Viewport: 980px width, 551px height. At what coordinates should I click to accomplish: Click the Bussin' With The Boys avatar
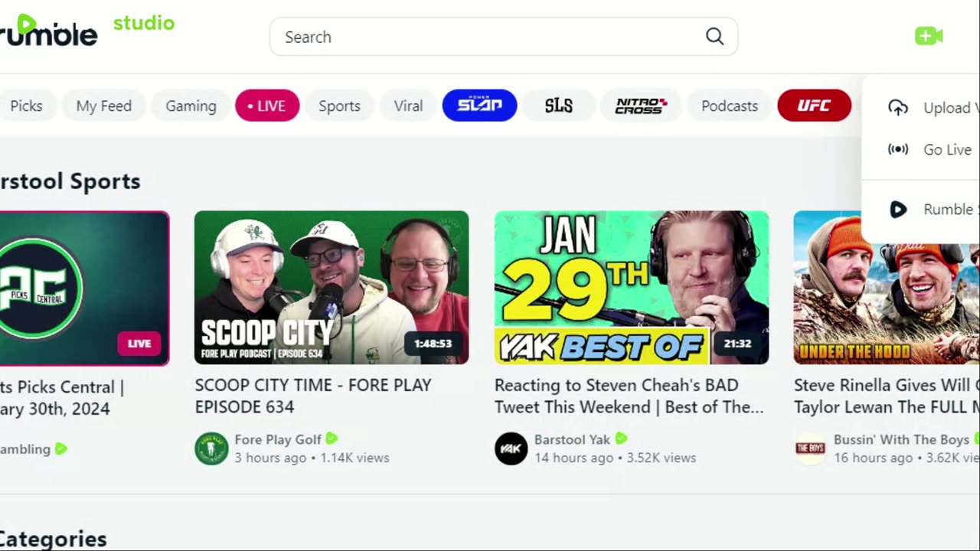(810, 448)
